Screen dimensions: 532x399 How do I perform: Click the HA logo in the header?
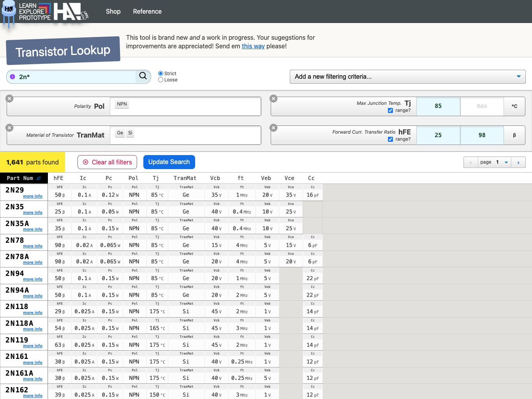coord(68,12)
